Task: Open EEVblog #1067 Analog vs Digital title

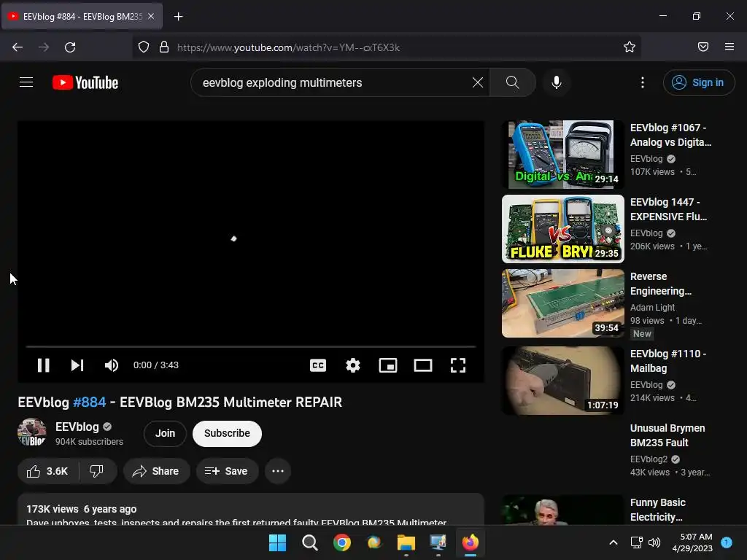Action: [x=670, y=135]
